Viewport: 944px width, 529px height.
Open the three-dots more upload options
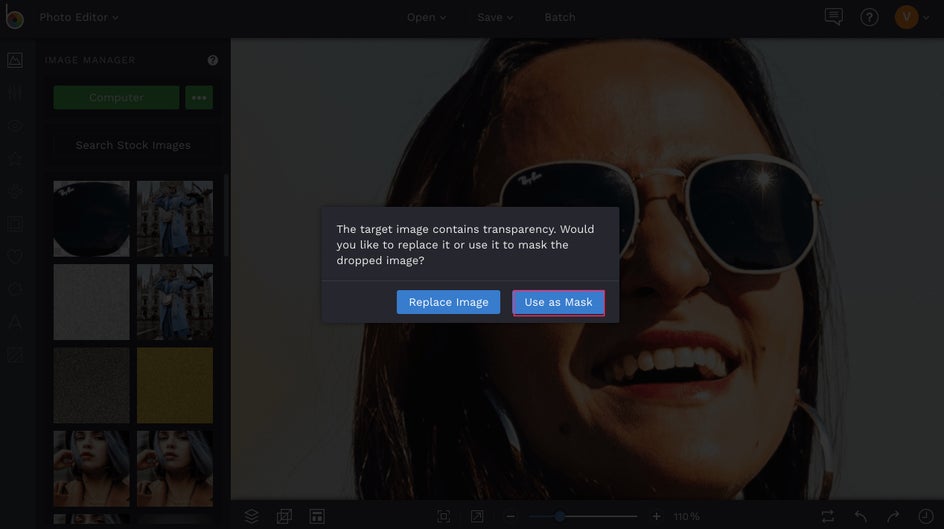pyautogui.click(x=199, y=97)
